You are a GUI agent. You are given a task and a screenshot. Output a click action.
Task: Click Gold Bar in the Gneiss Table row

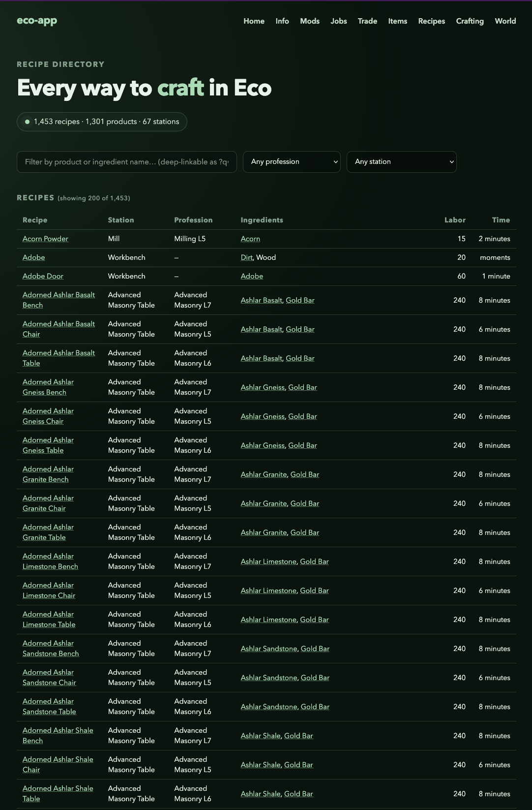point(302,445)
